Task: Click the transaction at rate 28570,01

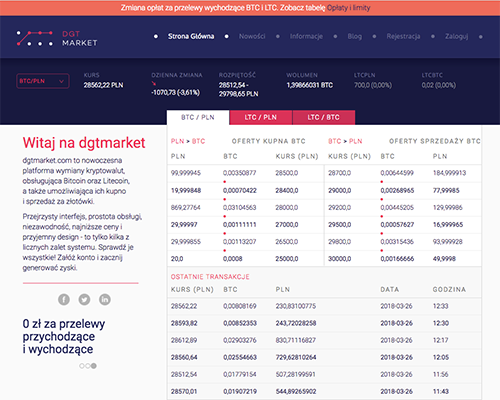Action: [324, 391]
